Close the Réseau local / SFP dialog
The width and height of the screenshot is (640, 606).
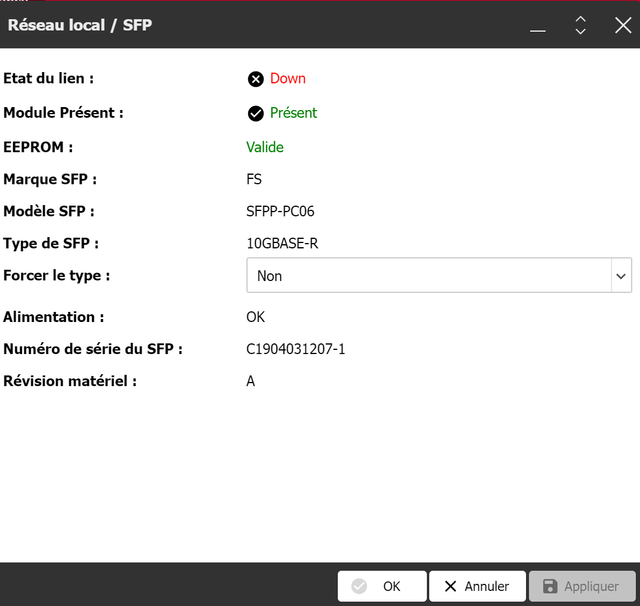(623, 25)
